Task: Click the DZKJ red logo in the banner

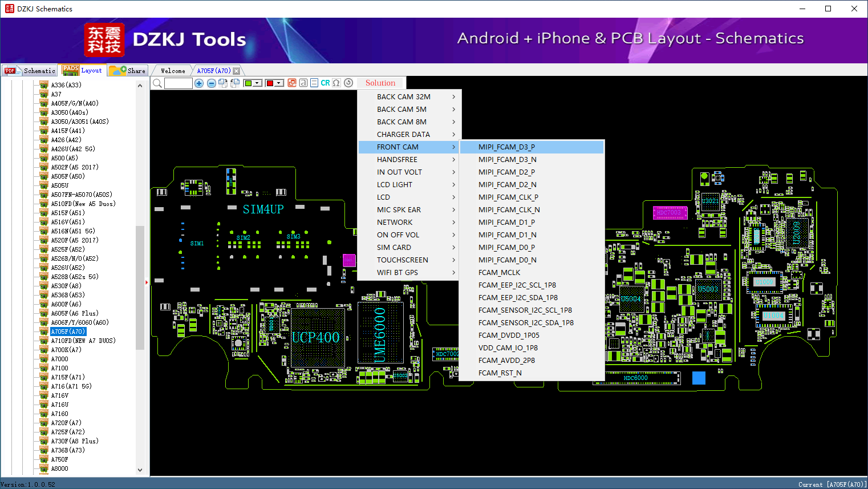Action: pyautogui.click(x=104, y=40)
